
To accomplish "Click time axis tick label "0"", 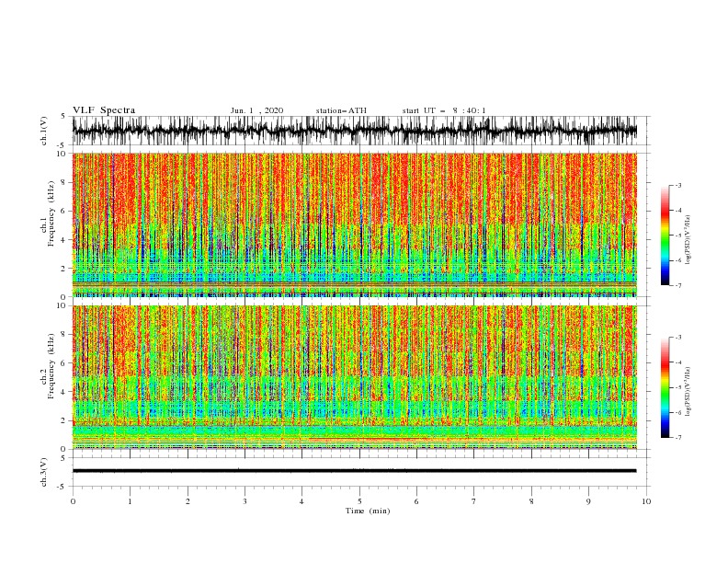I will pos(73,501).
